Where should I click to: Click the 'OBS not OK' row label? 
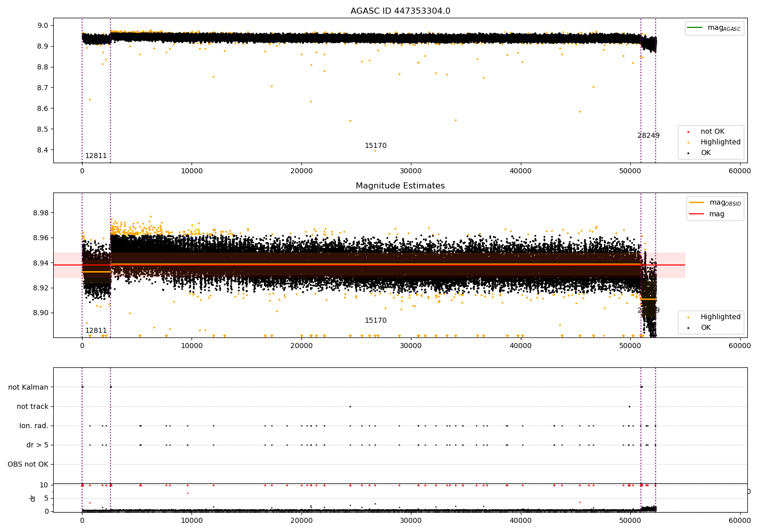point(28,464)
